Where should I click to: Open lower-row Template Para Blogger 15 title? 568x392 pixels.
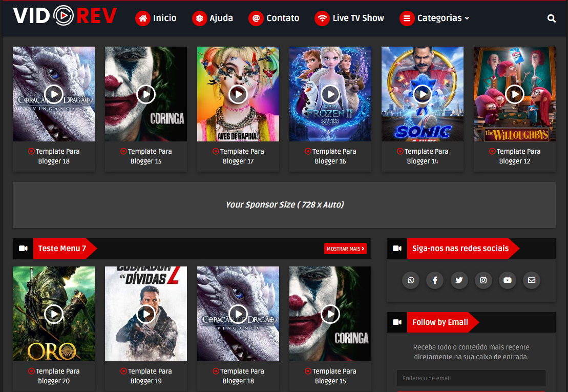click(x=330, y=376)
